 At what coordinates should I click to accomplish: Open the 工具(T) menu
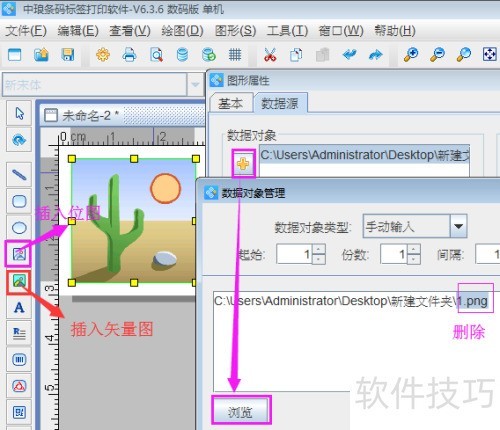pyautogui.click(x=287, y=31)
